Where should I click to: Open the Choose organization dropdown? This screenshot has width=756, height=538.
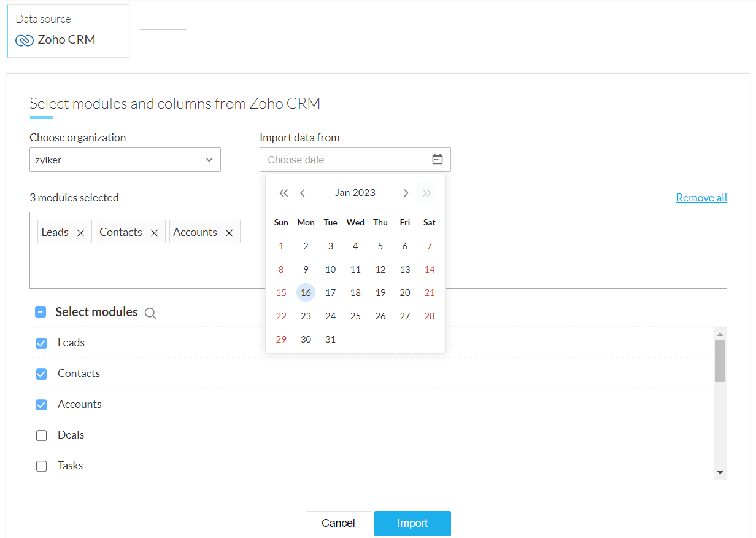click(x=125, y=160)
